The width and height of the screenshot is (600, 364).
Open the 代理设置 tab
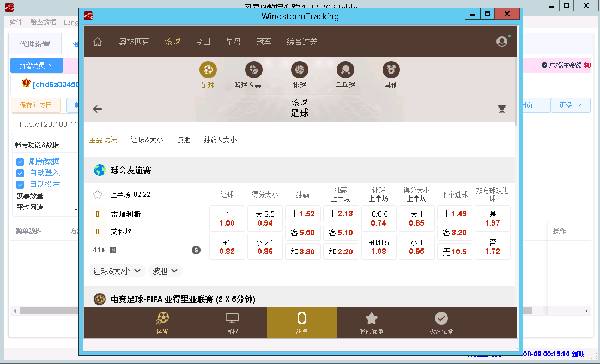[x=35, y=44]
